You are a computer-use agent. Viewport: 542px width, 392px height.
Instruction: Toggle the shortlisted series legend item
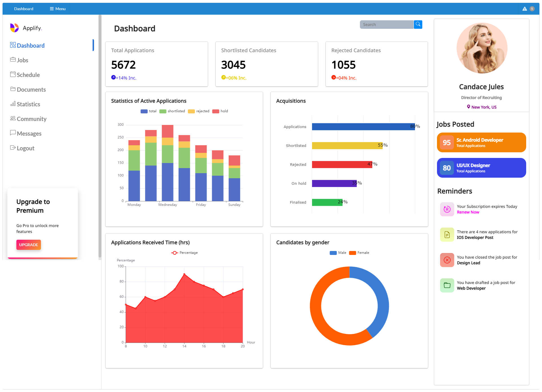click(x=172, y=111)
